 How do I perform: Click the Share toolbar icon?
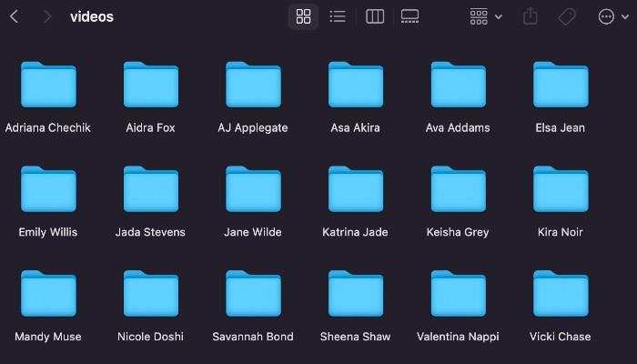coord(531,16)
